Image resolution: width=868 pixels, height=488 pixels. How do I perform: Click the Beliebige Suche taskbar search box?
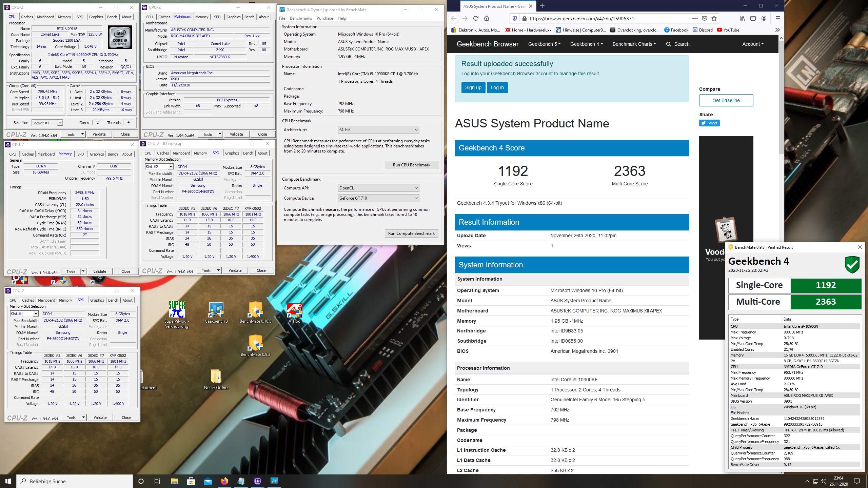click(x=75, y=481)
